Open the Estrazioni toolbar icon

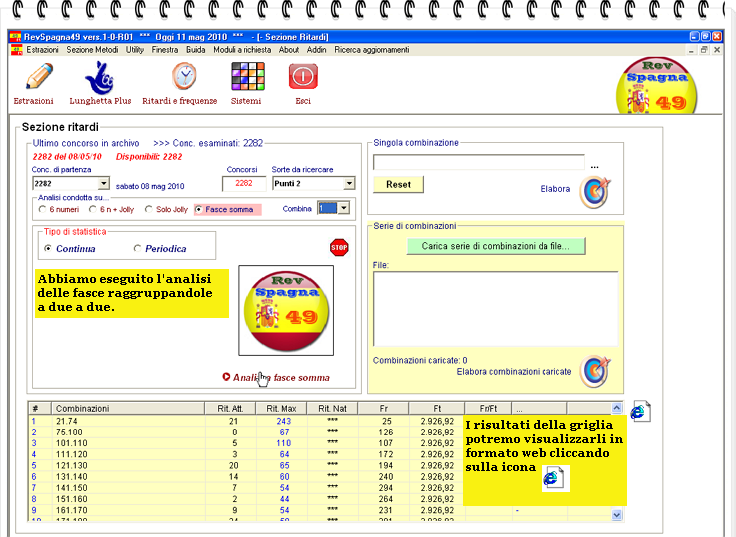pos(39,78)
